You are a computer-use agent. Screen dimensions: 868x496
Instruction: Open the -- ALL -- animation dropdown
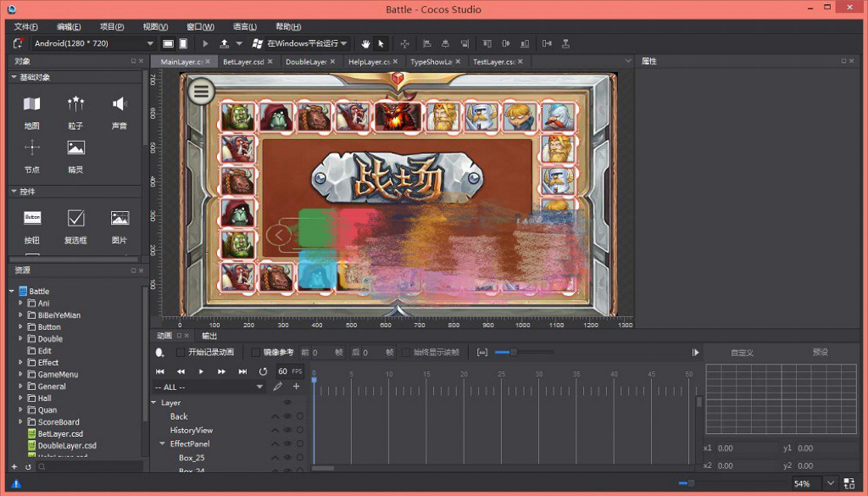click(x=209, y=387)
